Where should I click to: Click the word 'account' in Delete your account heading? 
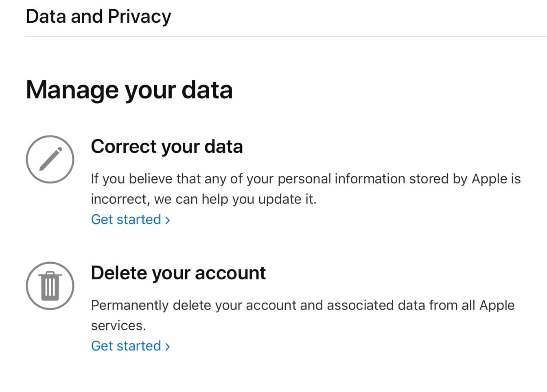pyautogui.click(x=230, y=273)
